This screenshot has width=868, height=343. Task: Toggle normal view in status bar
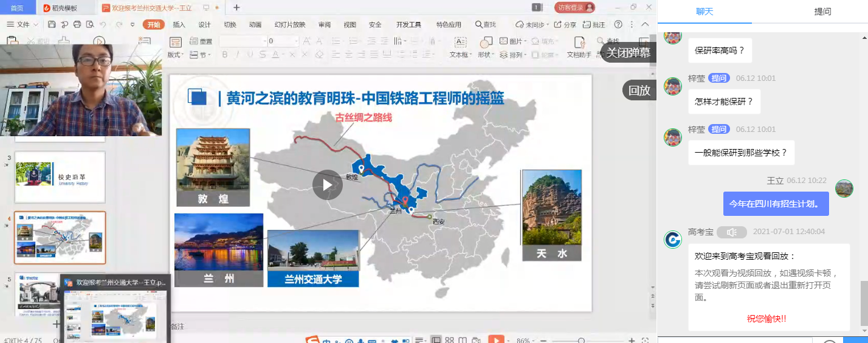click(x=436, y=341)
